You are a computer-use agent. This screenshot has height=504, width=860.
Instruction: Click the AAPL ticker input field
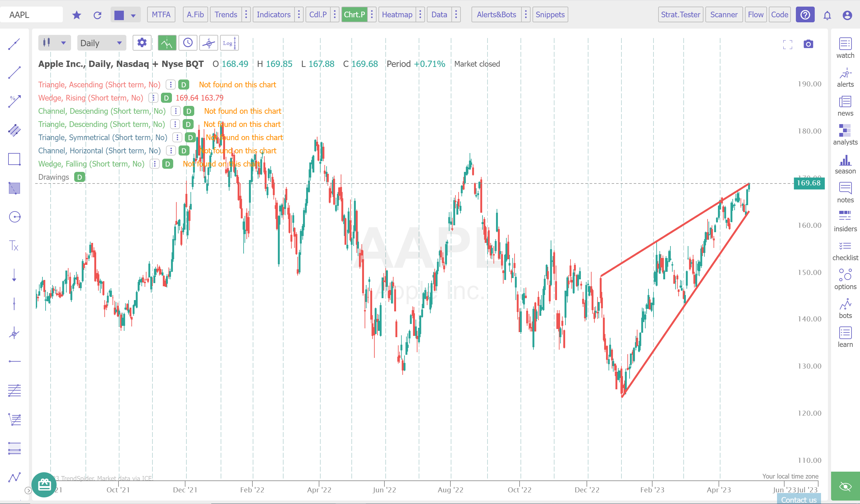point(32,14)
